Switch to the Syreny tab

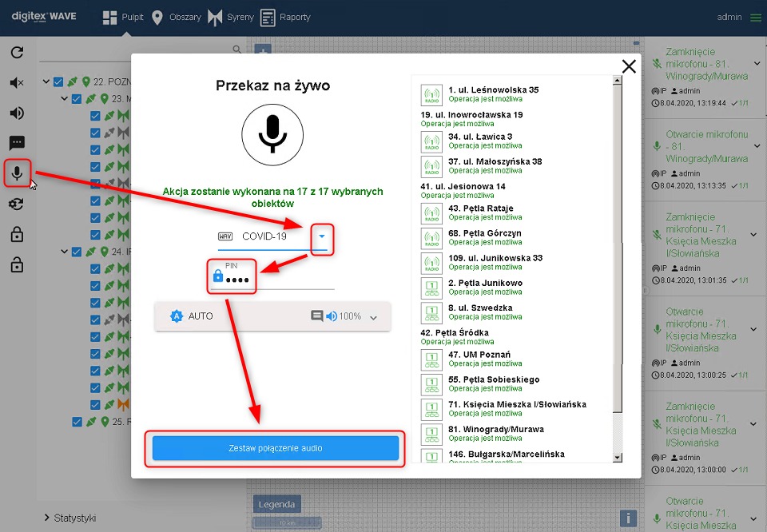pyautogui.click(x=231, y=17)
